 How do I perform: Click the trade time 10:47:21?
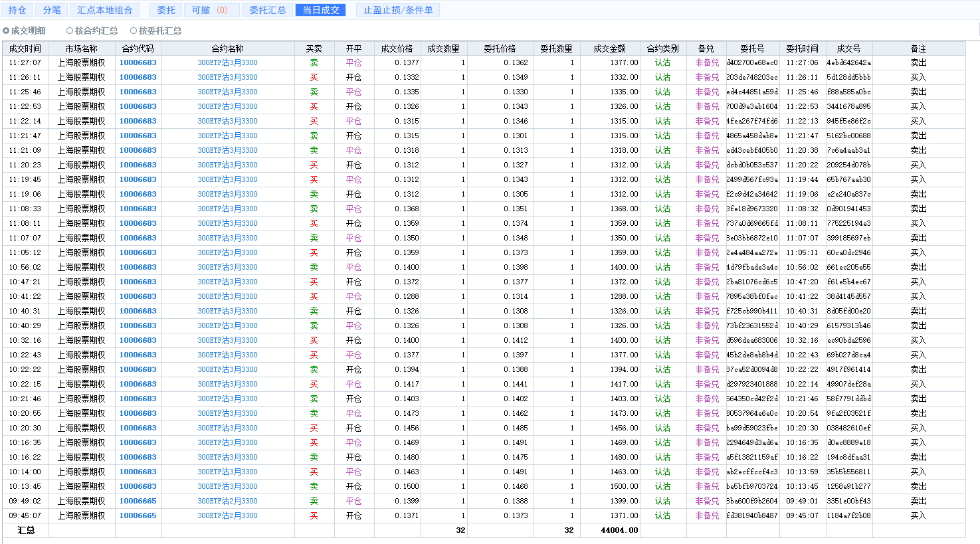[25, 282]
